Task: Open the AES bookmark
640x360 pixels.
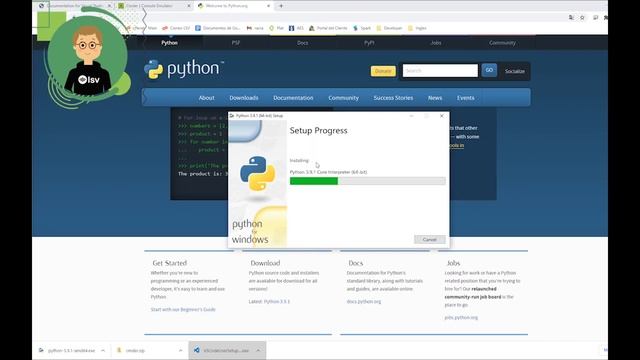Action: coord(296,28)
